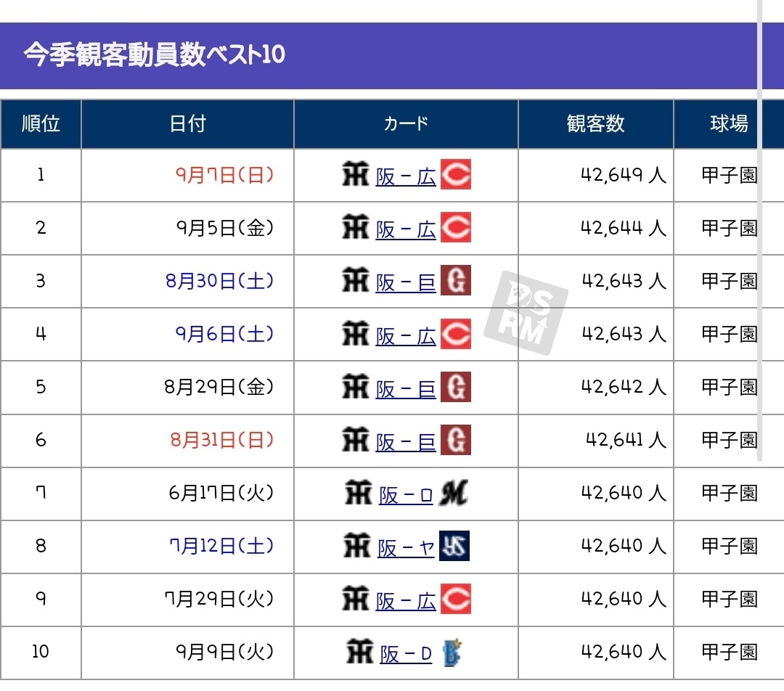Open the 阪－ロ link for June 17
The height and width of the screenshot is (691, 784).
coord(406,495)
